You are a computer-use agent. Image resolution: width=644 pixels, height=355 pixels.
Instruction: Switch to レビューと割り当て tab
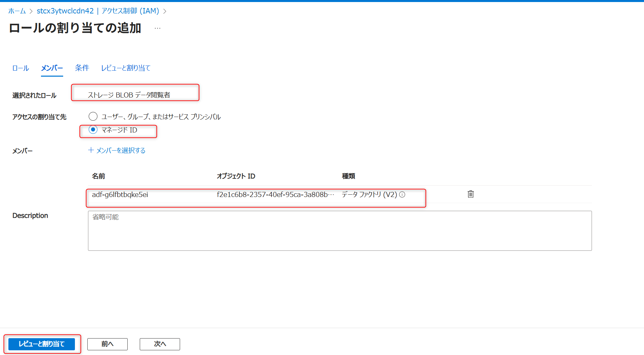(x=125, y=68)
